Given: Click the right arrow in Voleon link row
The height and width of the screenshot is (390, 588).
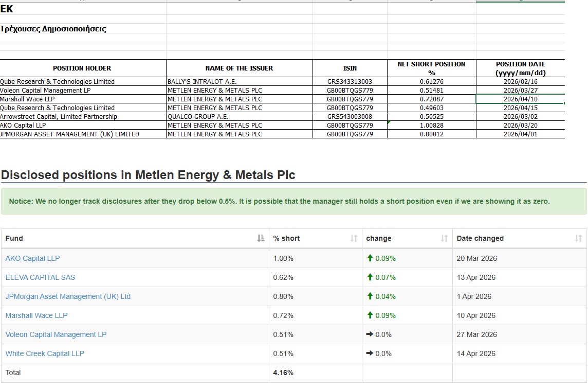Looking at the screenshot, I should [x=370, y=334].
